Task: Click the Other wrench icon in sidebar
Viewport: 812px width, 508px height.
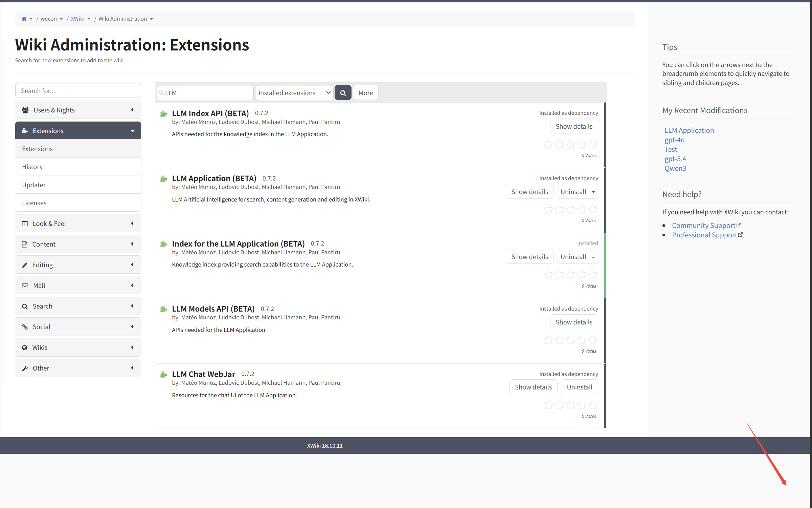Action: click(25, 368)
